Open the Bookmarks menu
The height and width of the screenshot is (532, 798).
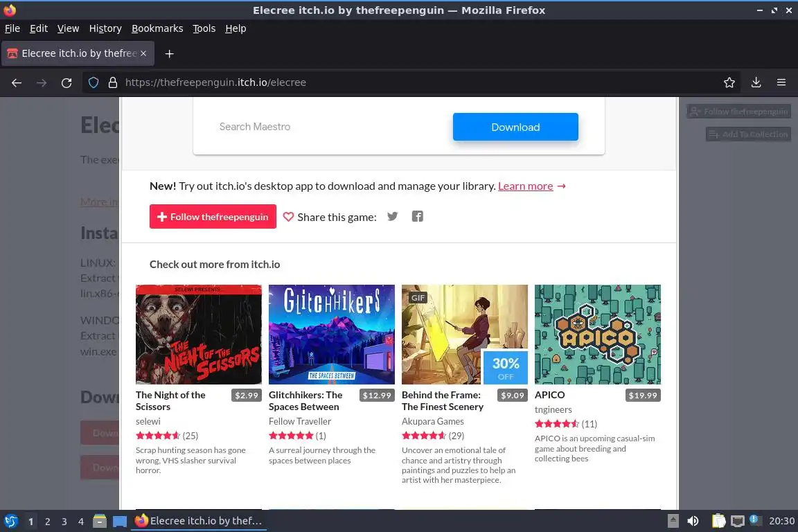pos(157,28)
